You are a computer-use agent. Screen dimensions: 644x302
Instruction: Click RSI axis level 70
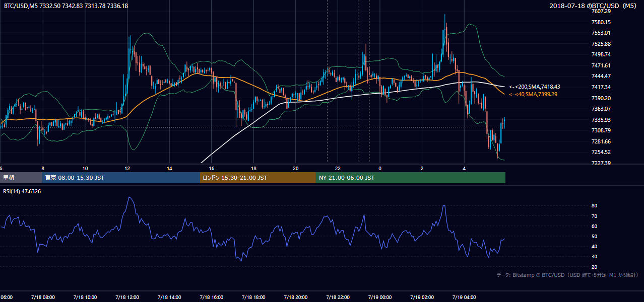coord(594,216)
